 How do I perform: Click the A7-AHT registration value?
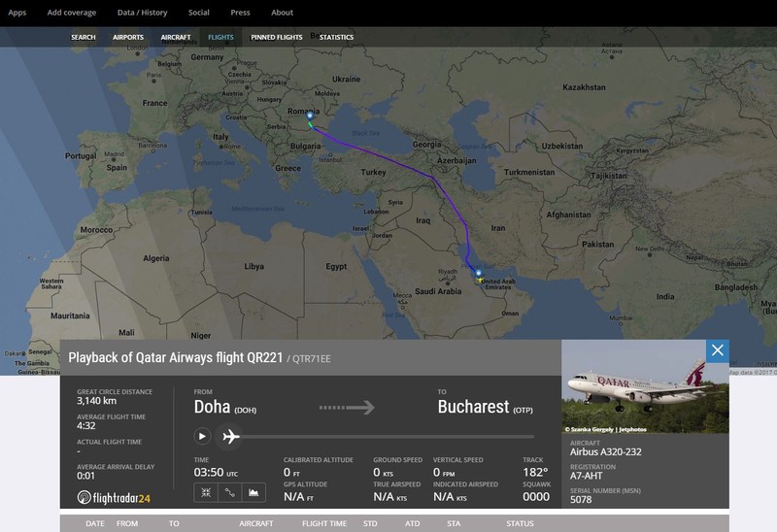(587, 476)
